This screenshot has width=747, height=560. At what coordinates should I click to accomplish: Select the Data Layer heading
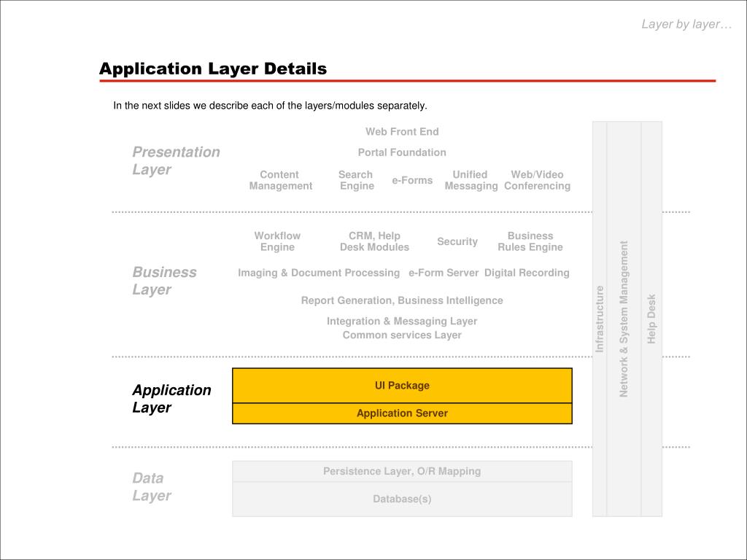tap(152, 486)
